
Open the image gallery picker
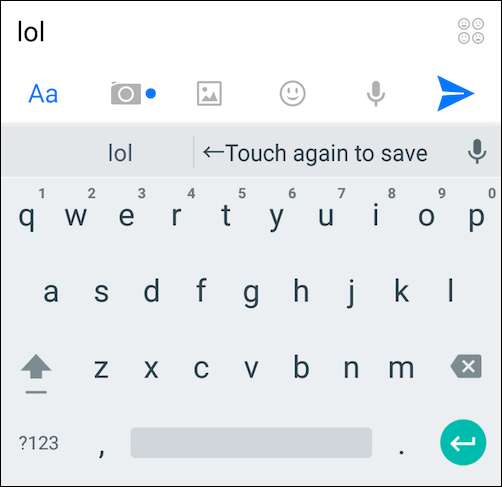point(209,93)
